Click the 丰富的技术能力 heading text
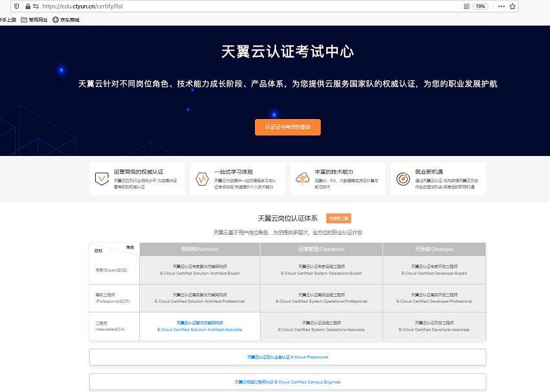550x392 pixels. [334, 172]
